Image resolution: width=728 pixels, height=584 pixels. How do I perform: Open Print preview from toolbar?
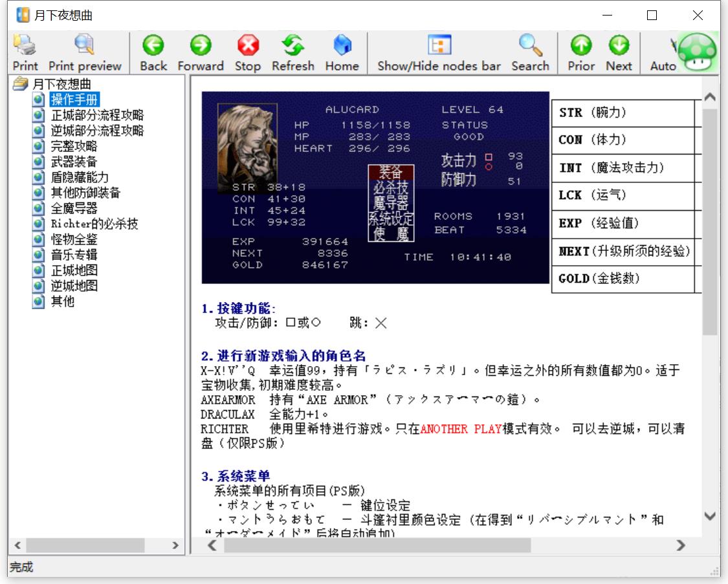pos(85,52)
